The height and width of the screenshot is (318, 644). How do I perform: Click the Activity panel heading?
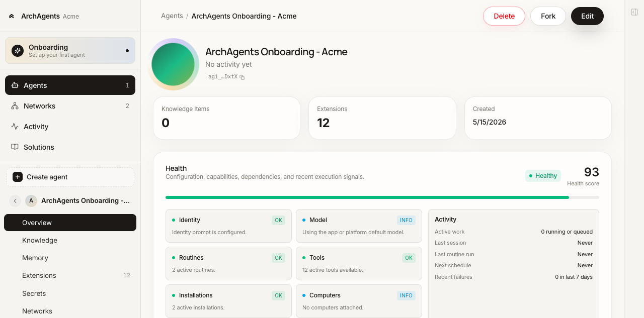(446, 220)
